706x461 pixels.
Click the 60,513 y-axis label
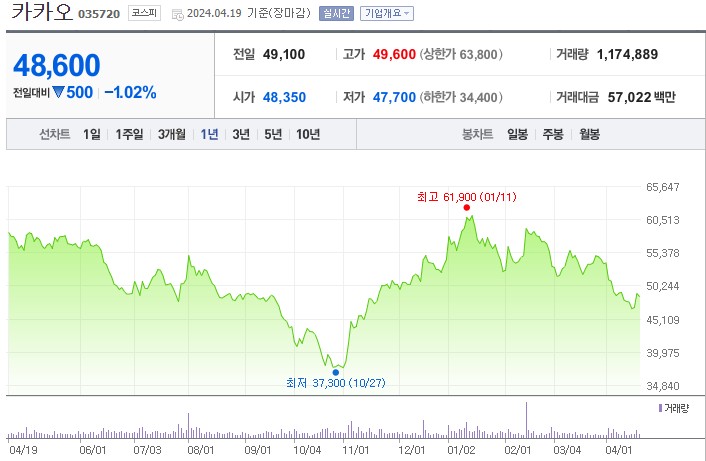pyautogui.click(x=662, y=220)
